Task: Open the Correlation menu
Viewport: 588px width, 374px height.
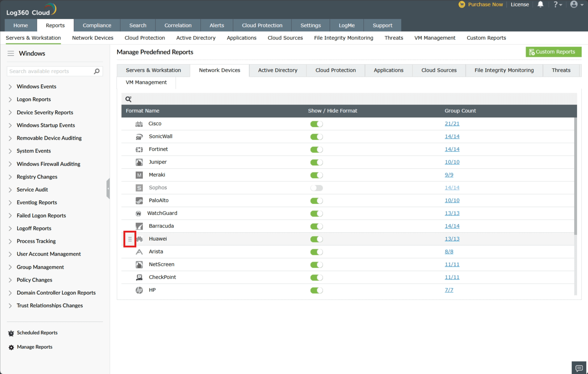Action: pos(178,25)
